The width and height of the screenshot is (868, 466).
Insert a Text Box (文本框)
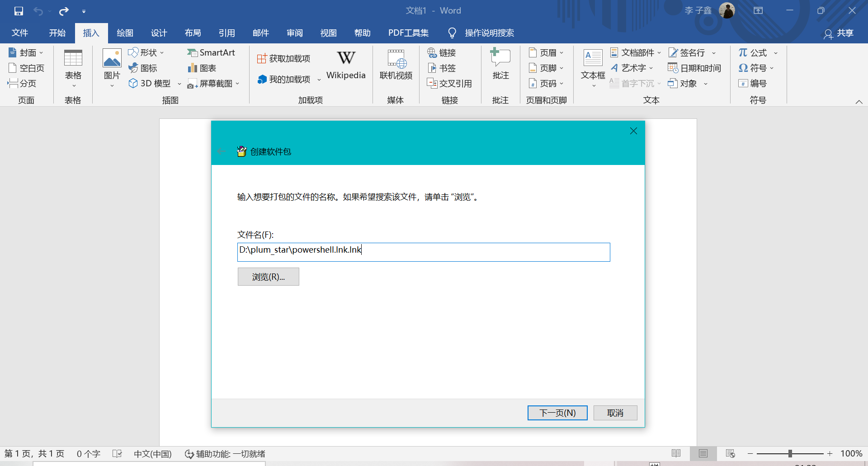(x=593, y=68)
